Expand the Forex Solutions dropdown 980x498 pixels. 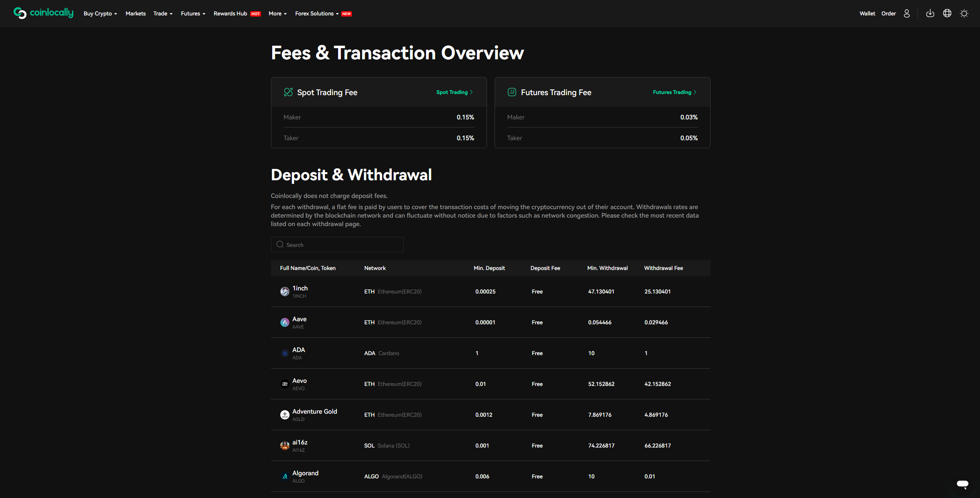(x=317, y=13)
